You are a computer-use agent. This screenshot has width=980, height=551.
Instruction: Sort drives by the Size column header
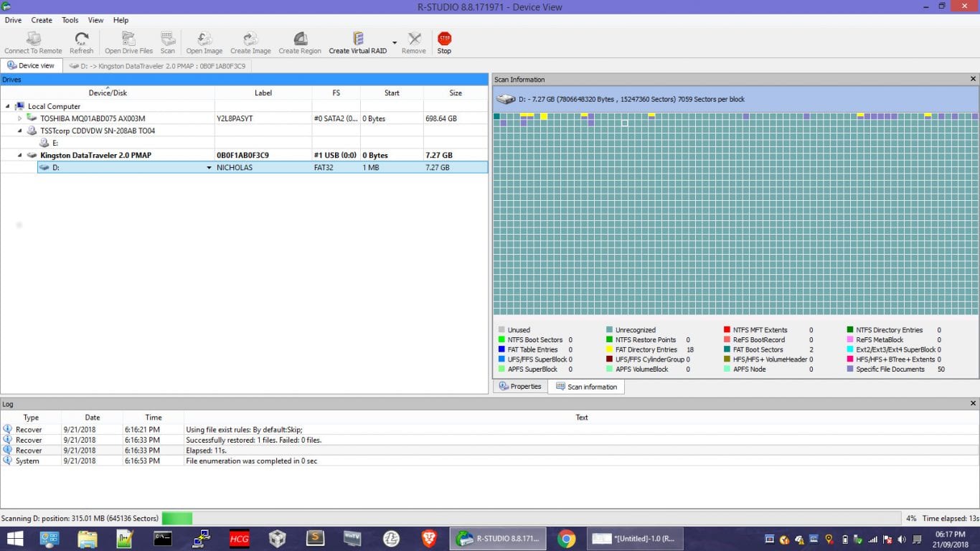(x=456, y=93)
